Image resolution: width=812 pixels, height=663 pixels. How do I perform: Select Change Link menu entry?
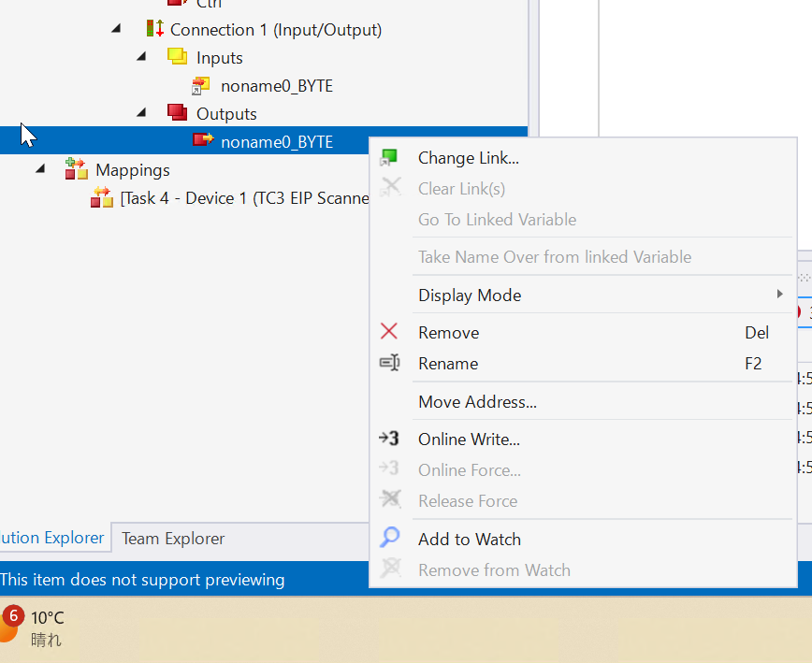[468, 158]
